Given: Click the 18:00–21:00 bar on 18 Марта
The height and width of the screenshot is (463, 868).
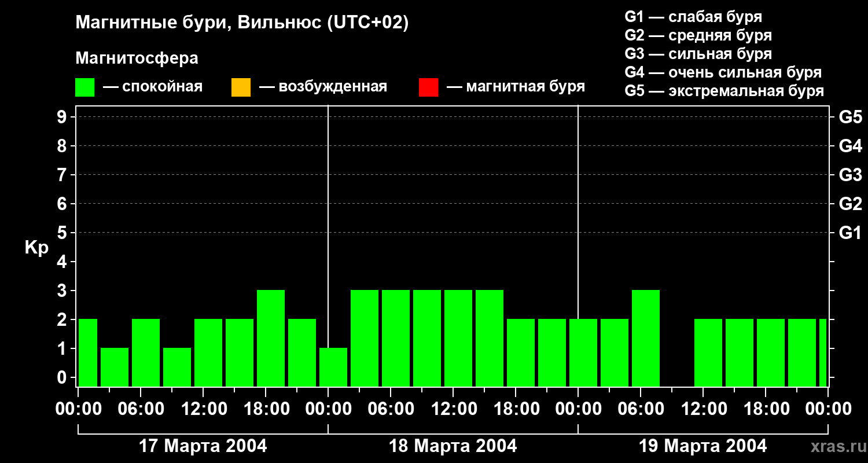Looking at the screenshot, I should [x=521, y=352].
